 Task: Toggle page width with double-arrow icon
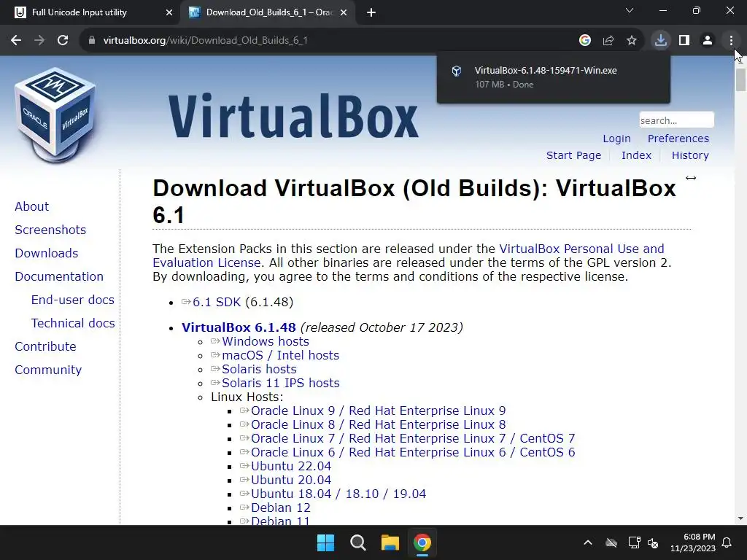691,178
